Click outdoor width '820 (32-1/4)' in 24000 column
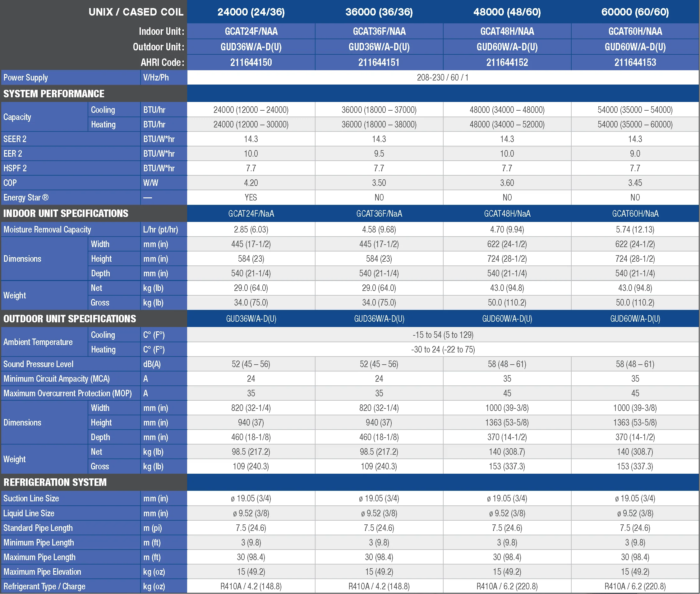Viewport: 700px width, 594px height. pyautogui.click(x=251, y=408)
